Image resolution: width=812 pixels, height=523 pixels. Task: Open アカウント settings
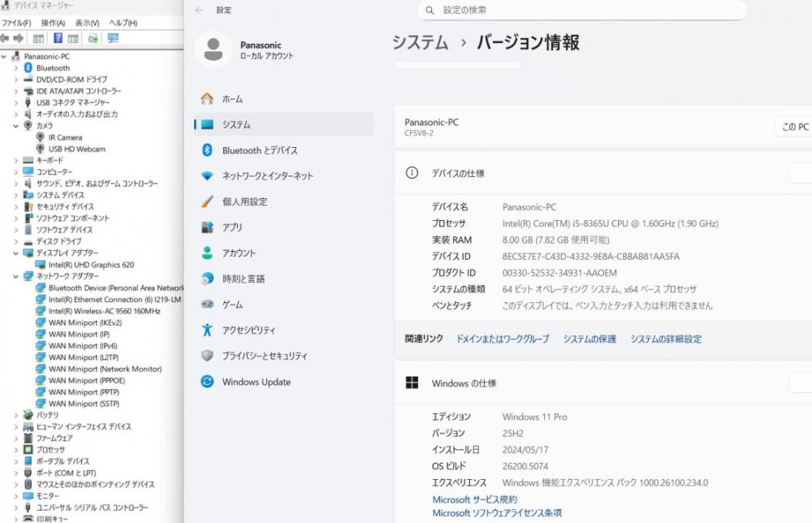tap(283, 253)
